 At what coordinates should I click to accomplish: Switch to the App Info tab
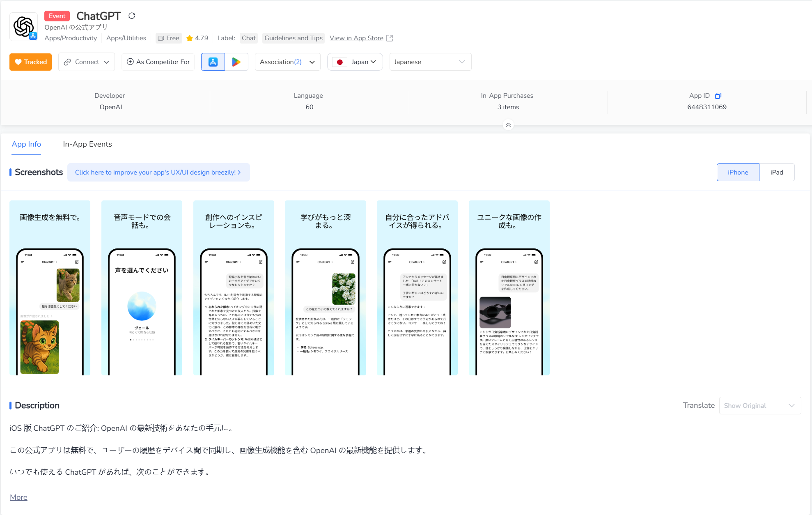coord(26,144)
